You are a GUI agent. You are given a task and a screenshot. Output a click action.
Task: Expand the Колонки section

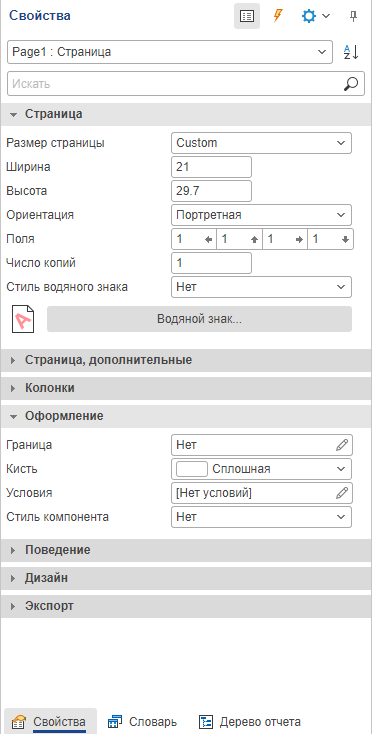(186, 388)
